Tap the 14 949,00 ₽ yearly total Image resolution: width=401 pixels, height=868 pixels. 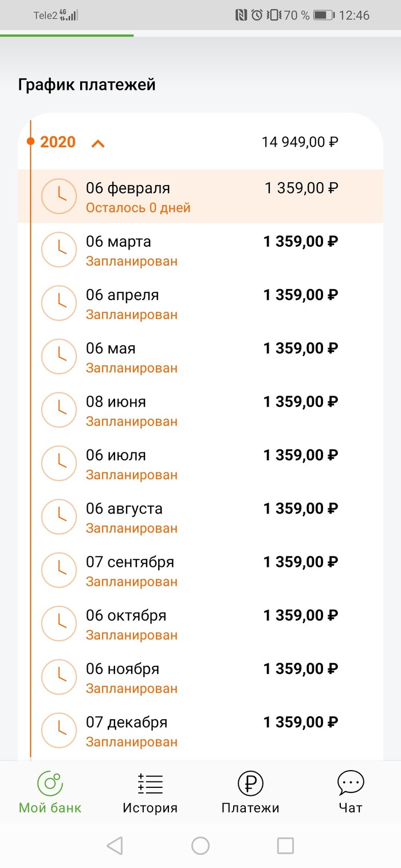click(300, 142)
